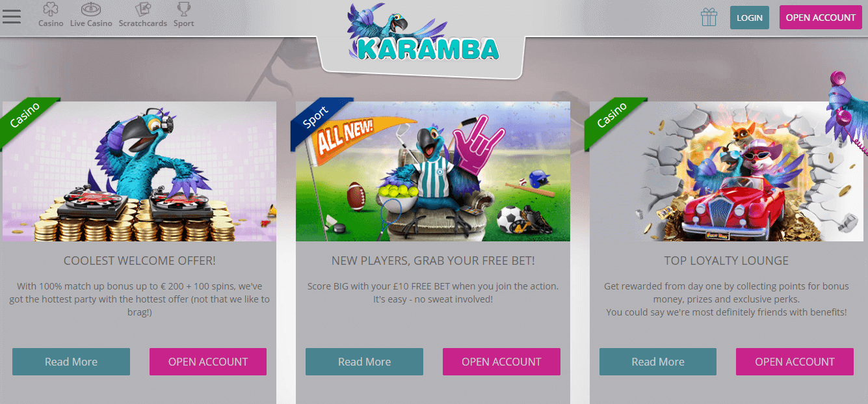Select the red car loyalty lounge image
Image resolution: width=868 pixels, height=404 pixels.
pos(726,171)
